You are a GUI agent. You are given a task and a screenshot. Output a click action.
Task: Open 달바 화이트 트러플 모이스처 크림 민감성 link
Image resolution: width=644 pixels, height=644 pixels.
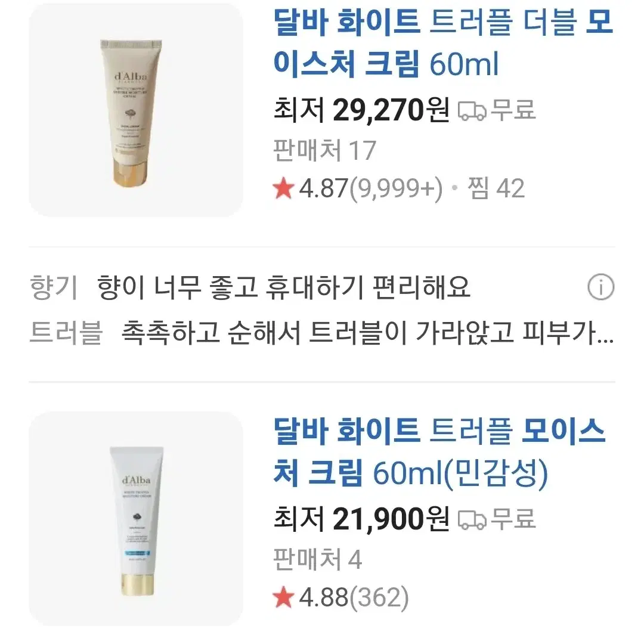[439, 452]
